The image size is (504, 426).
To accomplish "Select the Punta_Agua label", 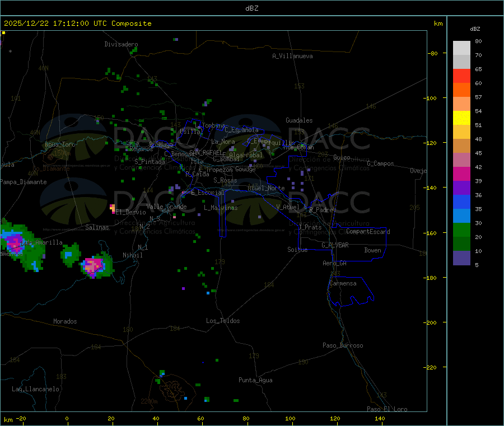I will [x=255, y=380].
